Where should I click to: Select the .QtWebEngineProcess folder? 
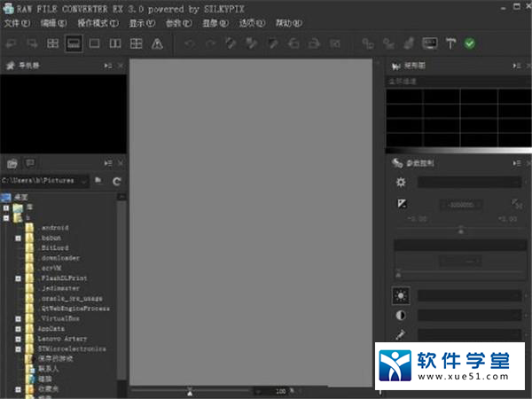(x=74, y=309)
